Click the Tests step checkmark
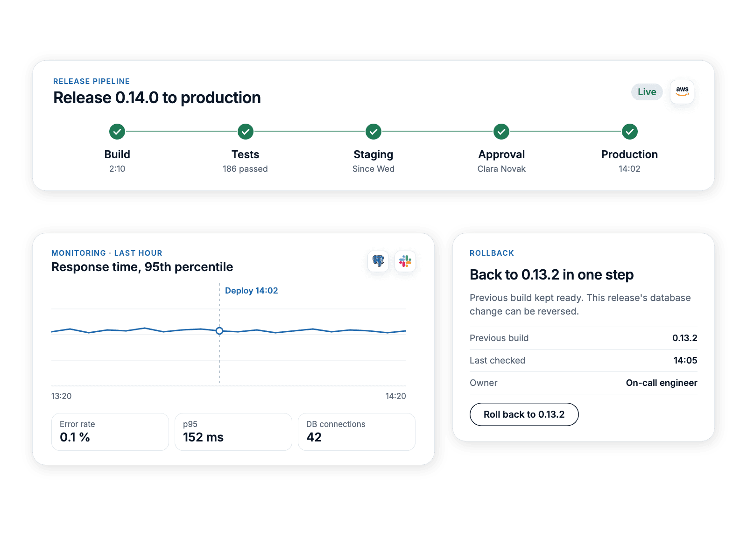This screenshot has width=747, height=560. (246, 132)
